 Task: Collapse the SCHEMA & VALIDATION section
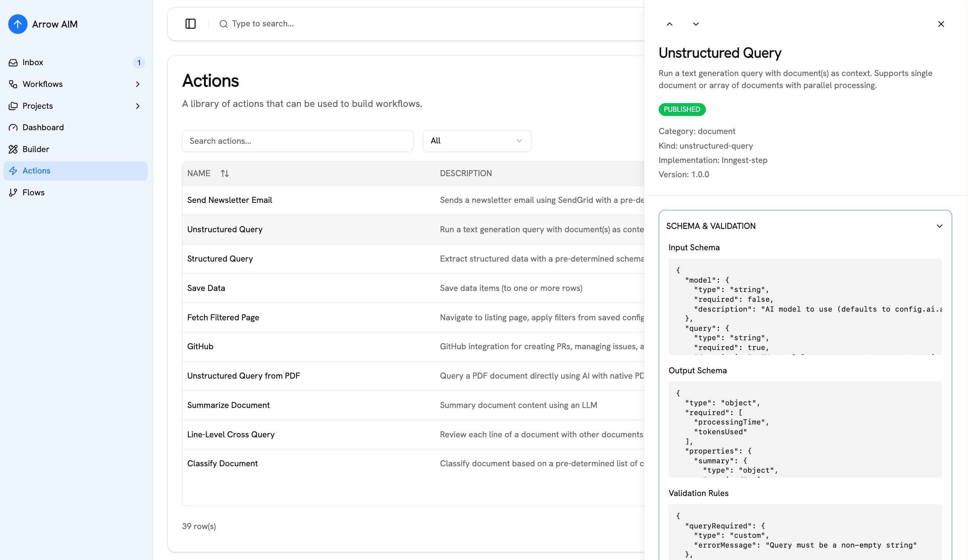(x=939, y=226)
